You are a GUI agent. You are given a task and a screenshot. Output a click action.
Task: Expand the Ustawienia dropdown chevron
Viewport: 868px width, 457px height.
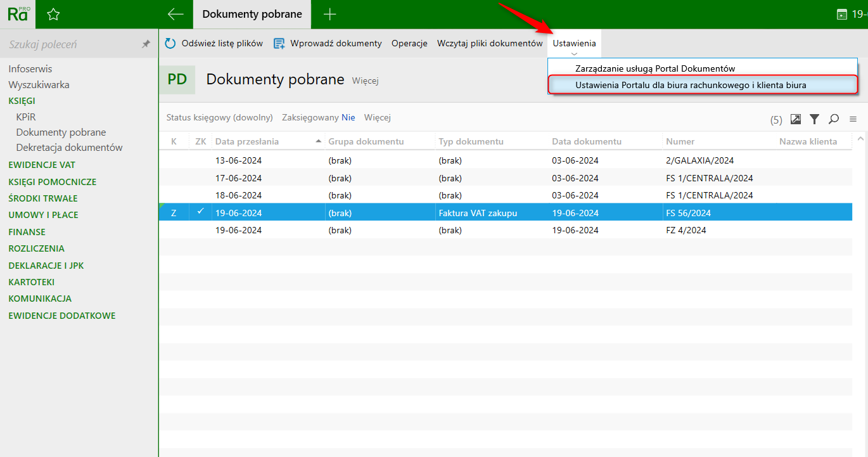(574, 54)
